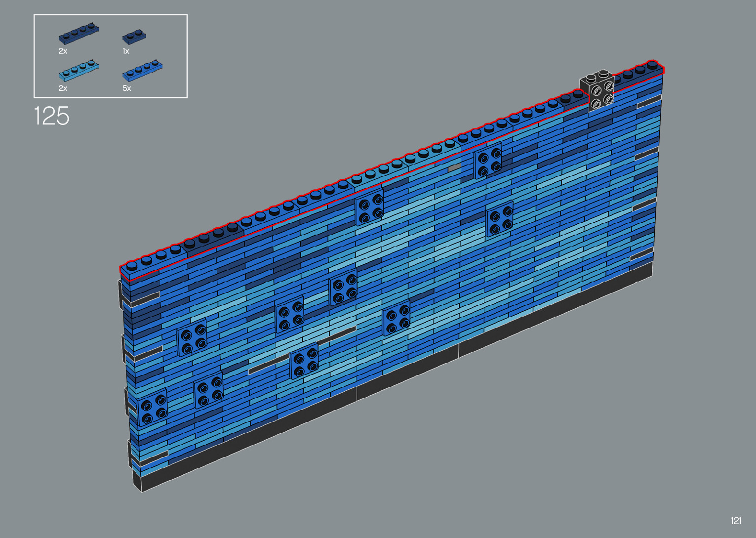
Task: Select the lowest center blue 2x2 stud plate
Action: click(x=304, y=361)
